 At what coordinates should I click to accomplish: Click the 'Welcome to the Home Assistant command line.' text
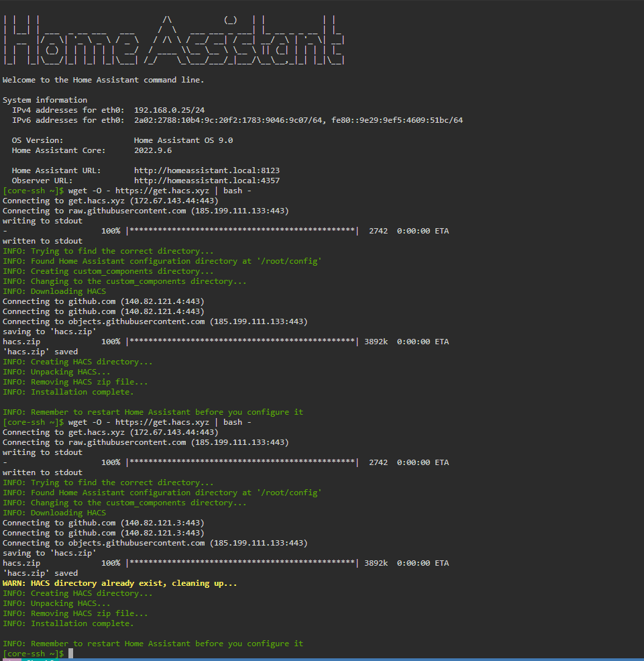pos(103,80)
